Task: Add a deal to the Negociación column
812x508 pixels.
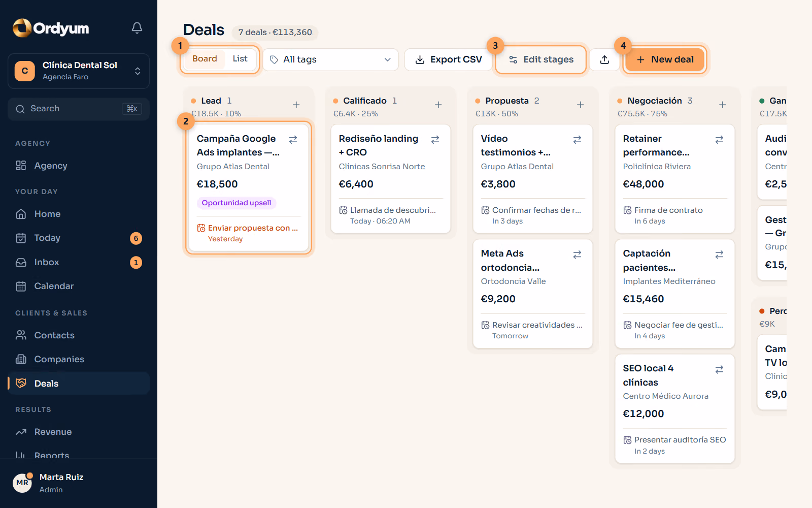Action: coord(723,105)
